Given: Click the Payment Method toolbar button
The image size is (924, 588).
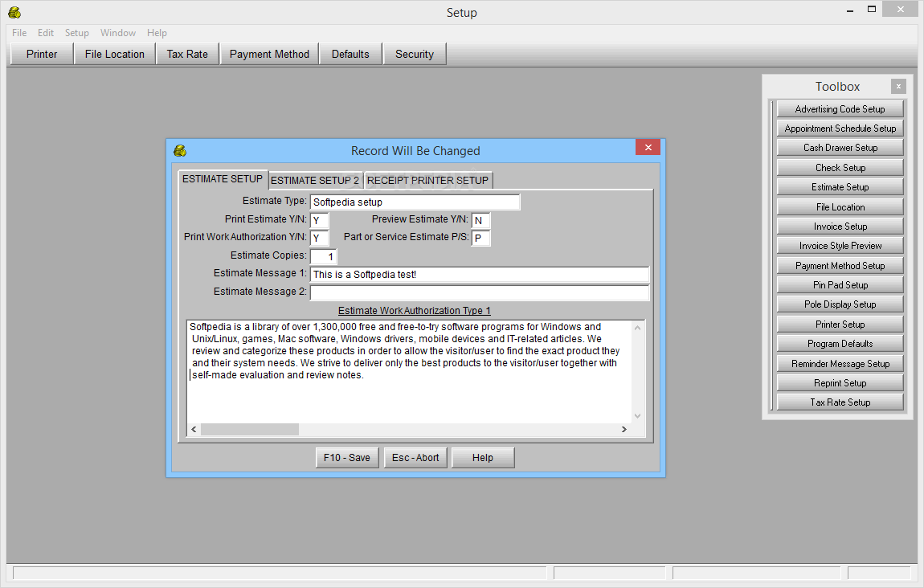Looking at the screenshot, I should point(269,54).
